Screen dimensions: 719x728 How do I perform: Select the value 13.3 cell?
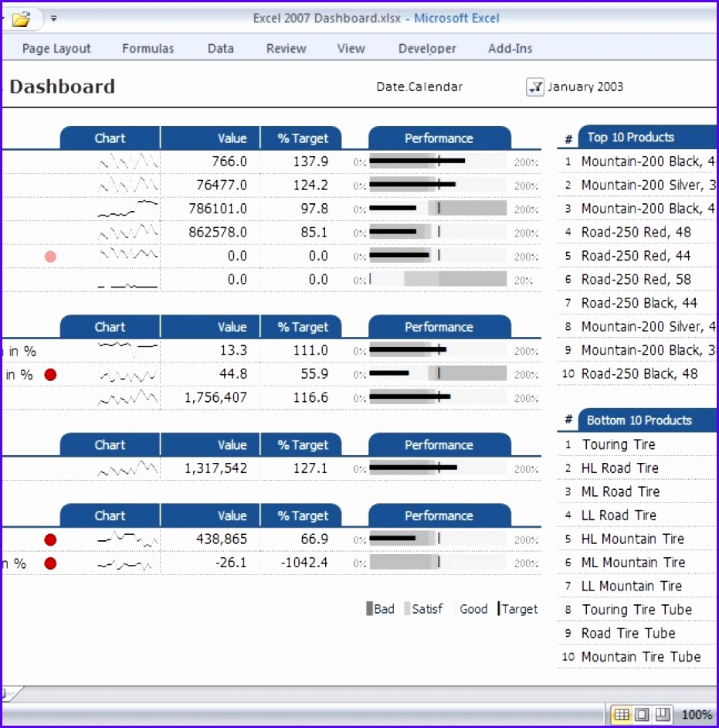click(211, 351)
